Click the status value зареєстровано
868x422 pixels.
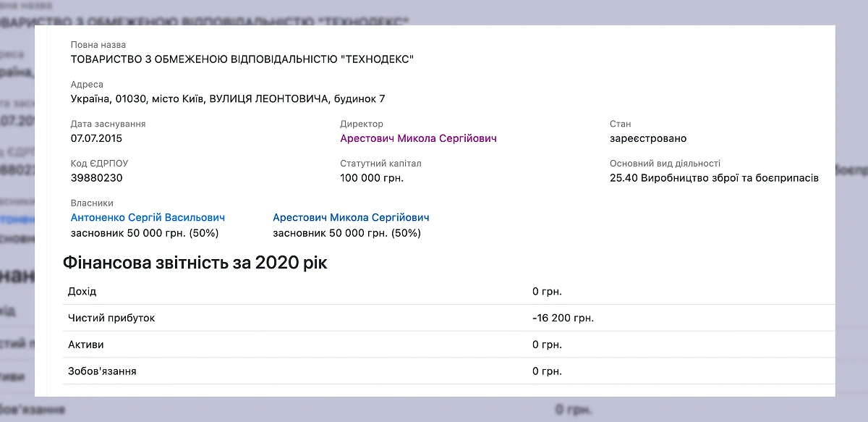(648, 138)
